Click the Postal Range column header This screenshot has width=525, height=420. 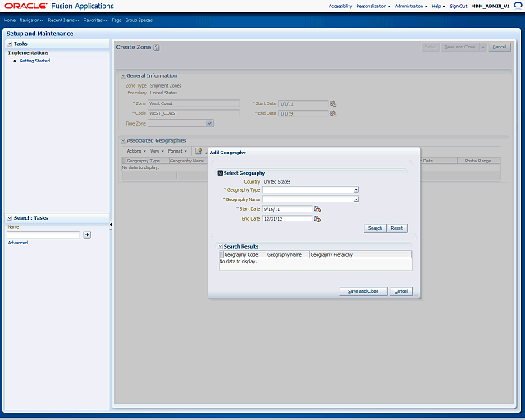click(479, 161)
